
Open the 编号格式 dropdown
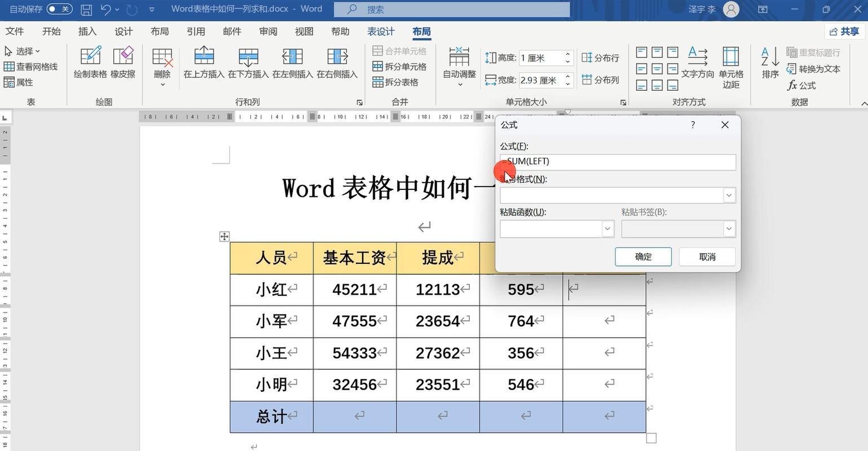[729, 195]
